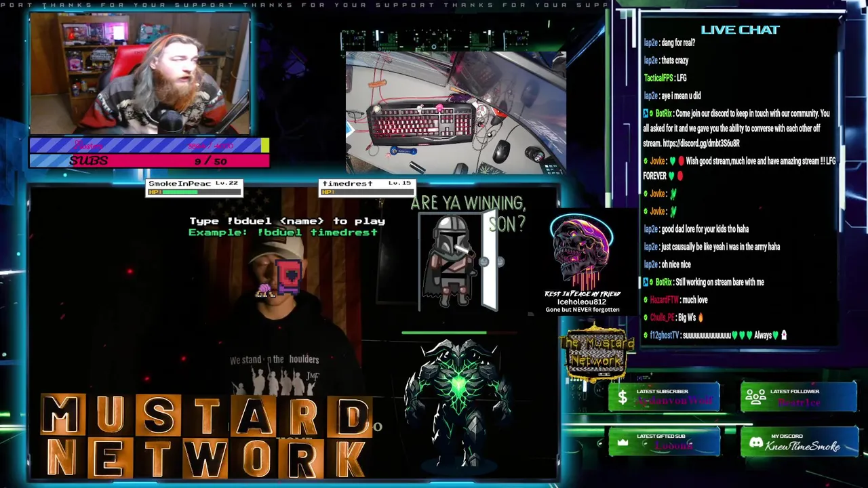Click the SmokeInPeac Lv.22 name label
The image size is (868, 488).
click(x=194, y=184)
